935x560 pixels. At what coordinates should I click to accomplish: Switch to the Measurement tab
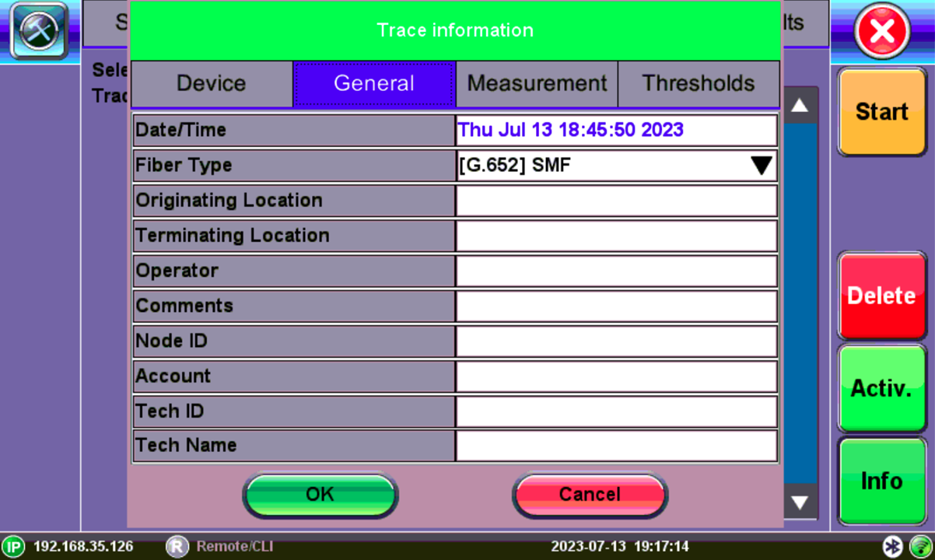pyautogui.click(x=537, y=84)
